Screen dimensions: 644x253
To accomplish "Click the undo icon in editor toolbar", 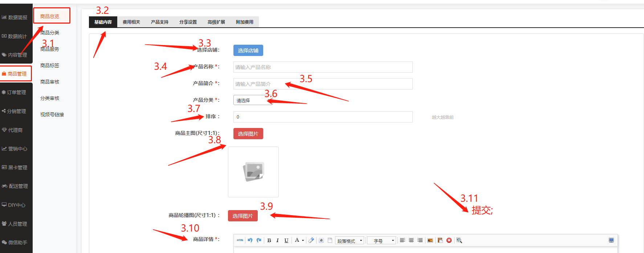I will [250, 240].
